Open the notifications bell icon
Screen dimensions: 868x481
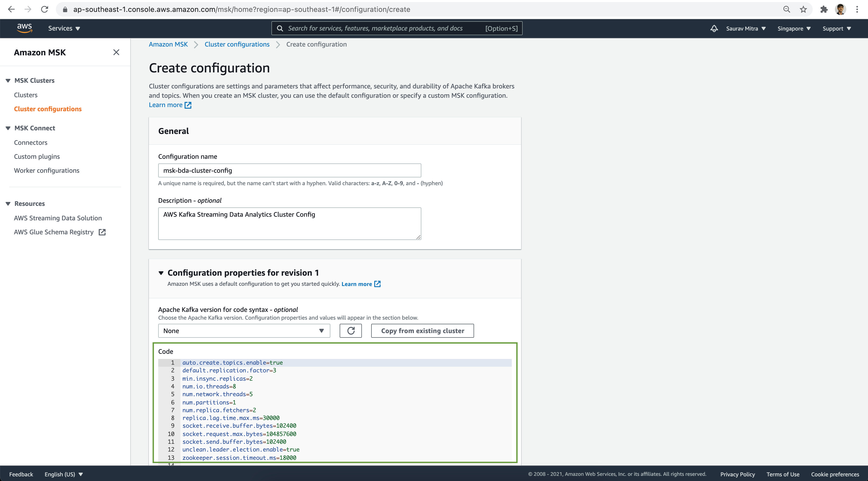[714, 28]
